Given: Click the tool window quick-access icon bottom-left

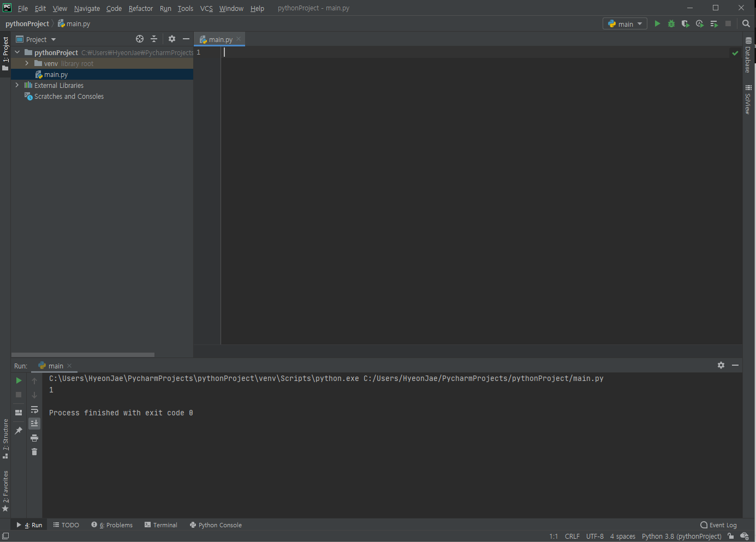Looking at the screenshot, I should (5, 536).
